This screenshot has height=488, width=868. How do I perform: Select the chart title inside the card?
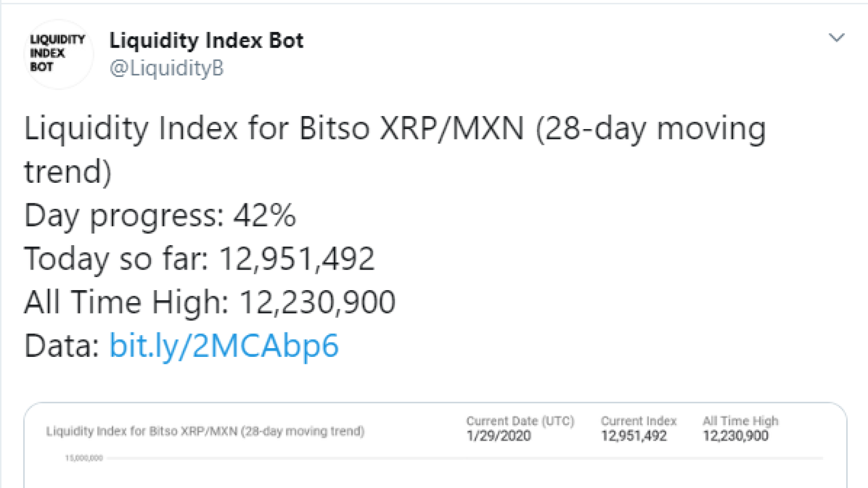pyautogui.click(x=205, y=432)
